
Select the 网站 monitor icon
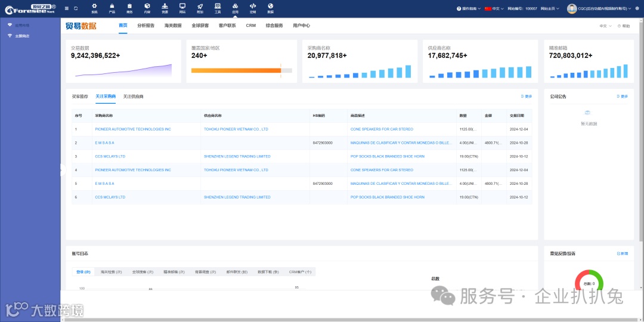[182, 8]
